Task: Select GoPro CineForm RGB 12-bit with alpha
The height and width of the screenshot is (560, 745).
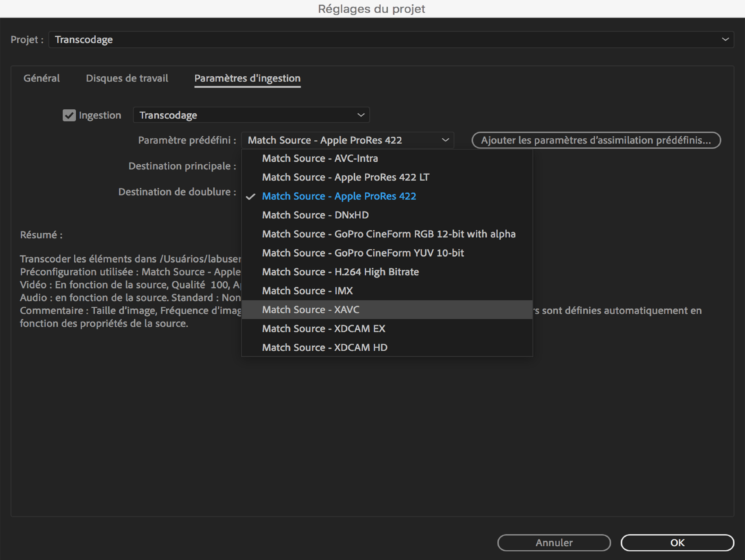Action: pos(389,234)
